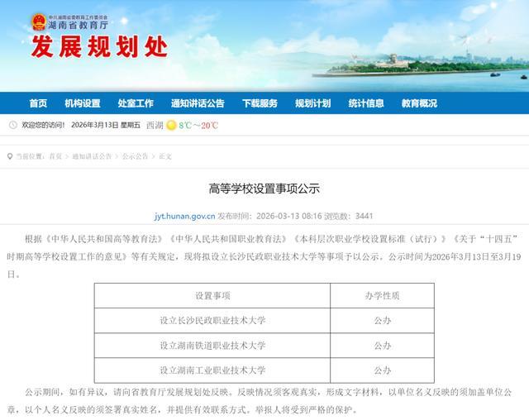Open the 教育概况 navigation item
Screen dimensions: 529x420
click(419, 103)
